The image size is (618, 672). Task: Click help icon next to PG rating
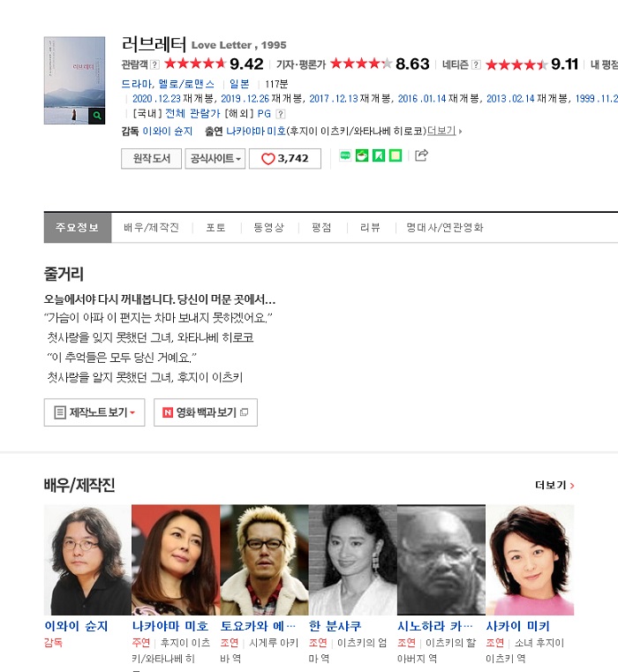coord(280,114)
